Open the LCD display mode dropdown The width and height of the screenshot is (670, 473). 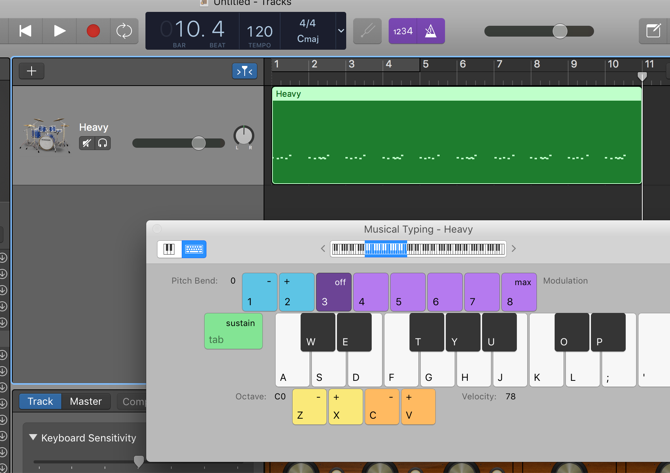click(x=340, y=31)
